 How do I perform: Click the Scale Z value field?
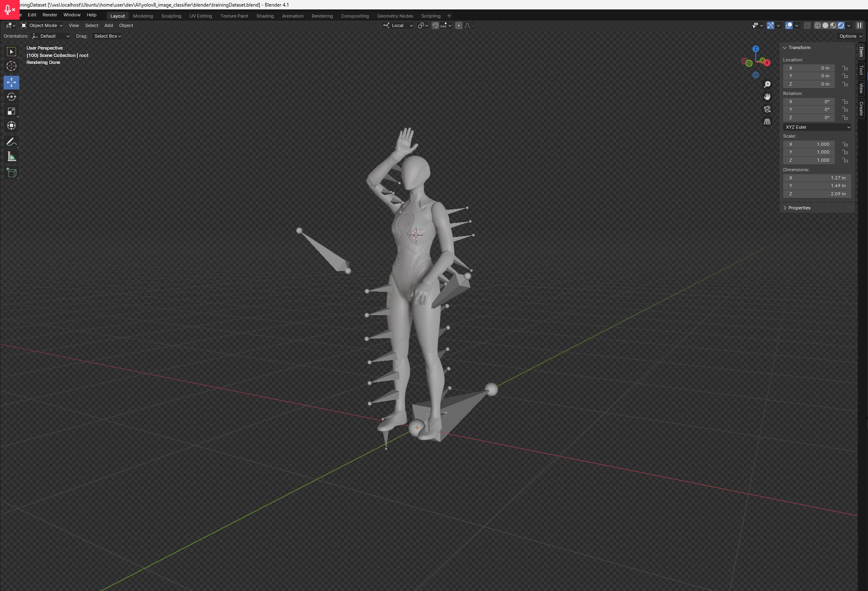pyautogui.click(x=809, y=160)
